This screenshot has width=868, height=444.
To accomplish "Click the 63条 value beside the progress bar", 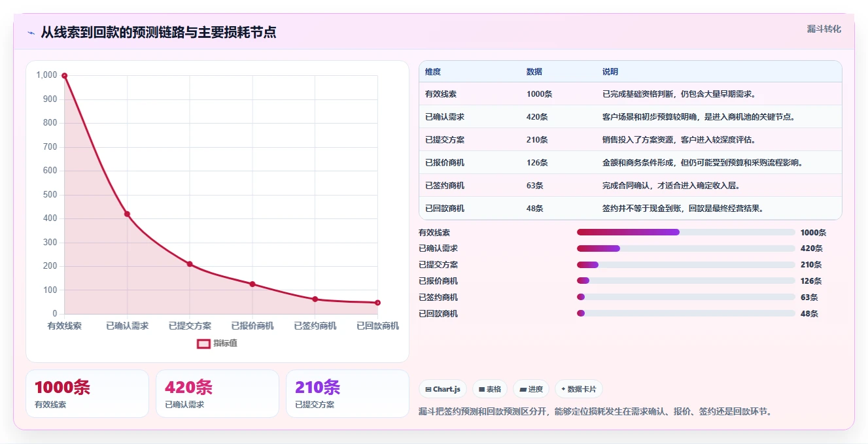I will point(809,298).
